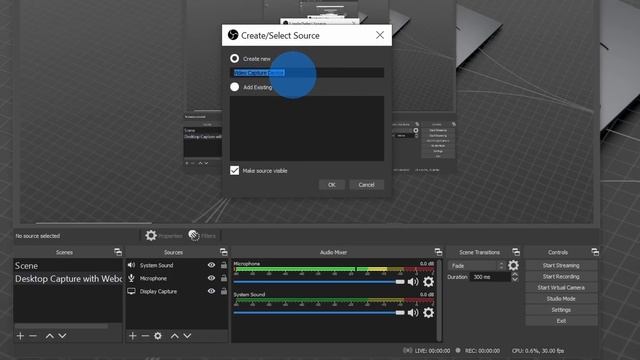Mute the Microphone channel speaker icon

[413, 282]
